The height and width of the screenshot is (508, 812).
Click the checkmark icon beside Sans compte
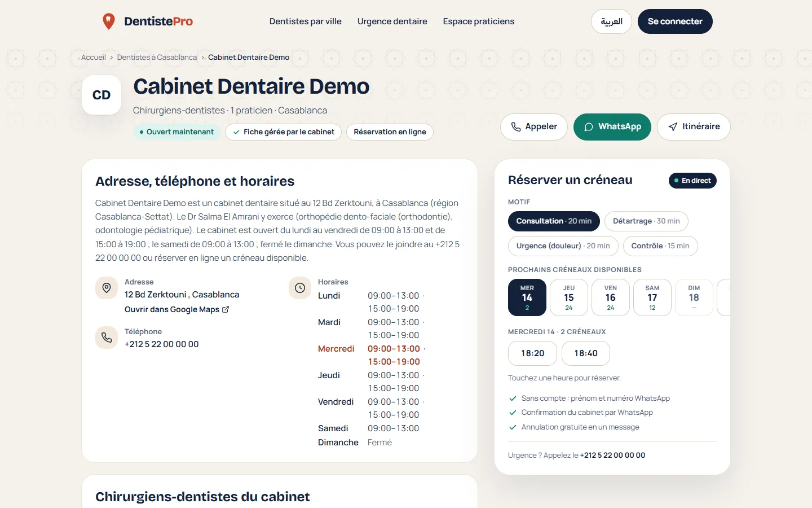[513, 398]
